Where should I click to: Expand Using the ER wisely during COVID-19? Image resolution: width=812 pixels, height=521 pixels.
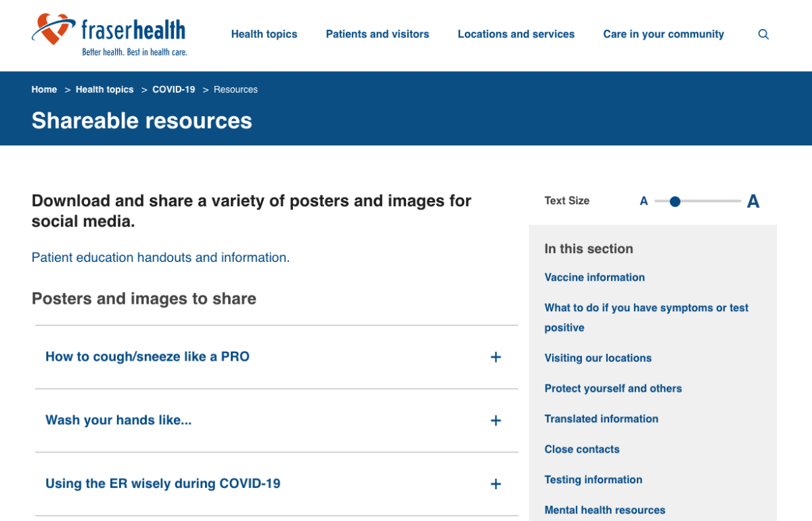pyautogui.click(x=162, y=484)
